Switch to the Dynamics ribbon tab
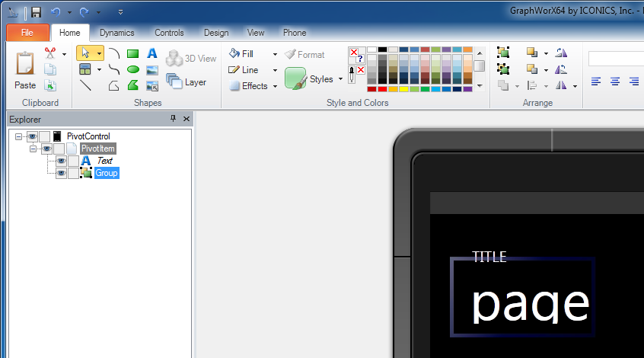Screen dimensions: 644x358 click(116, 33)
